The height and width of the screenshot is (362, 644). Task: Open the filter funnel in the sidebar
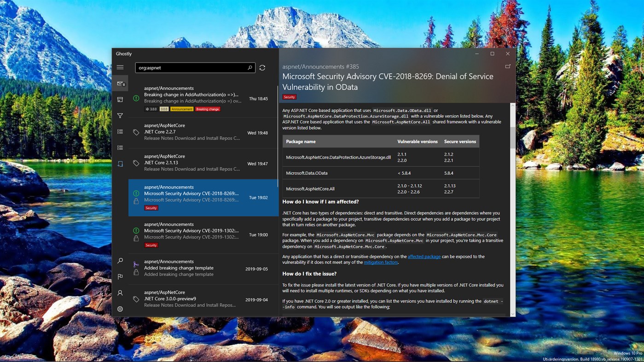[120, 115]
